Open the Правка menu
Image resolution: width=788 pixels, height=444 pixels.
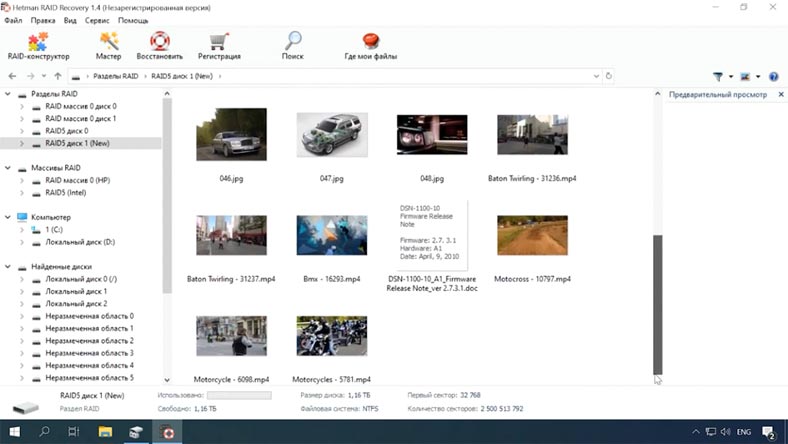(x=43, y=20)
